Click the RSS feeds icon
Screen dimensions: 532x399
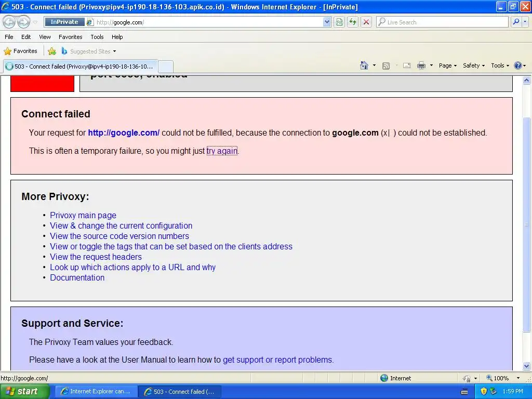[386, 66]
